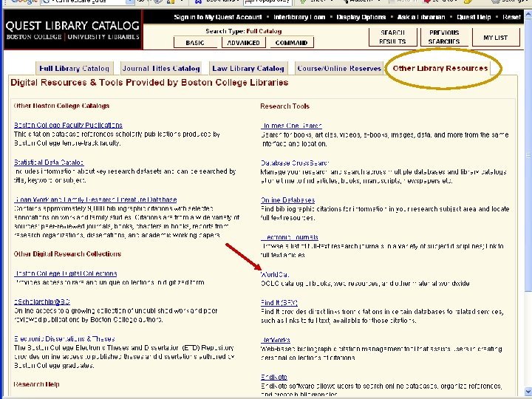Screen dimensions: 532x399
Task: Click the 'Other Digital Research Collections' heading
Action: (67, 254)
